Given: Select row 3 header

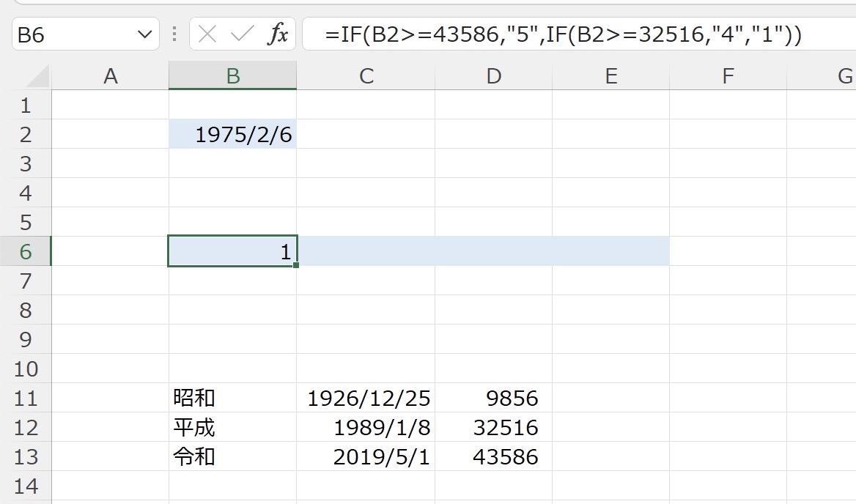Looking at the screenshot, I should pos(26,163).
